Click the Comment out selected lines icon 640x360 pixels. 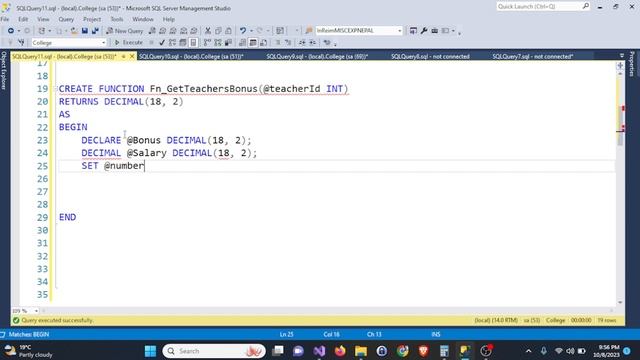point(278,42)
